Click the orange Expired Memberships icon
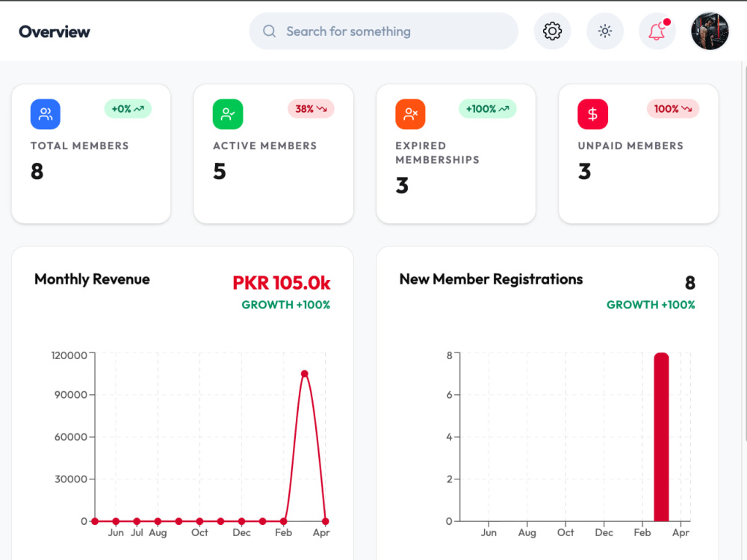Image resolution: width=747 pixels, height=560 pixels. 410,114
